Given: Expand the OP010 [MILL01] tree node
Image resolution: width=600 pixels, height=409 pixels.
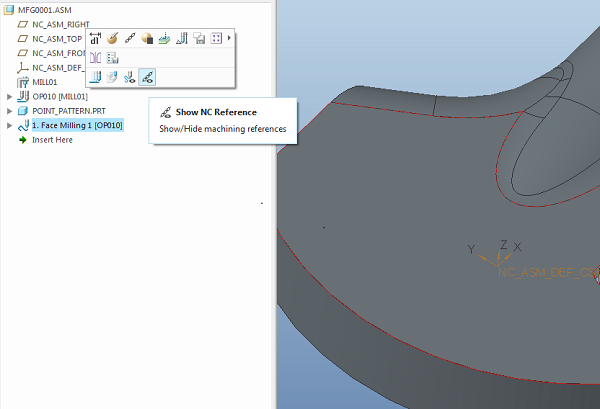Looking at the screenshot, I should tap(9, 96).
